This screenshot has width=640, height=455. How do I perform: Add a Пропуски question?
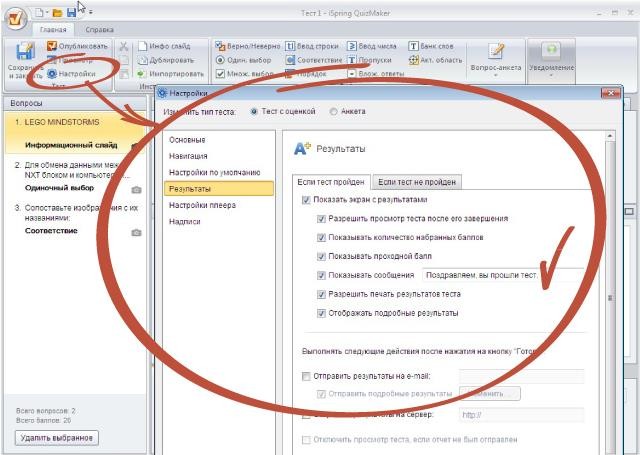[x=369, y=60]
